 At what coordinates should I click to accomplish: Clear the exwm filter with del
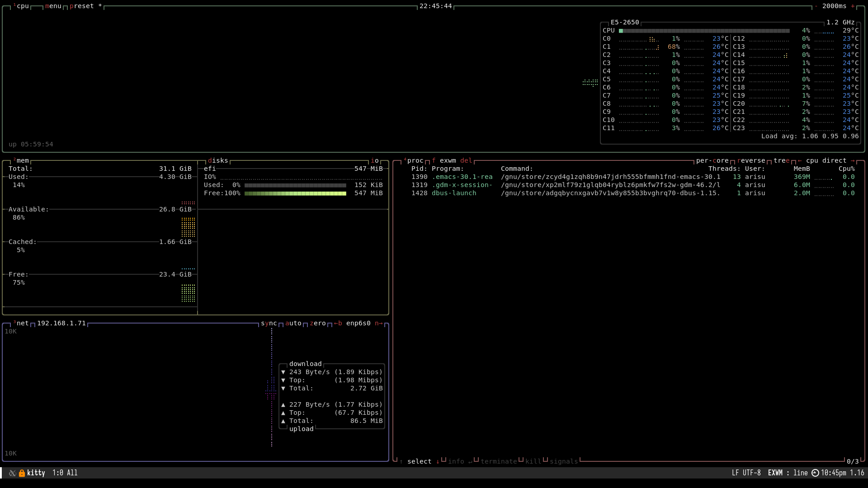(x=466, y=160)
